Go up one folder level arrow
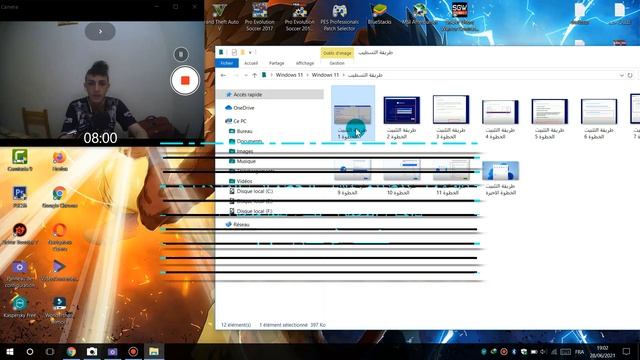 pos(254,75)
